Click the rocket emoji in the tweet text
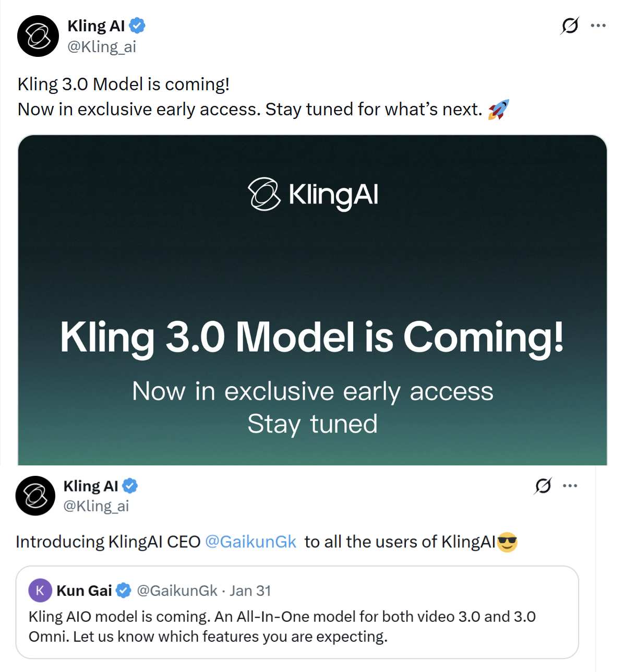Viewport: 624px width, 672px height. [498, 110]
